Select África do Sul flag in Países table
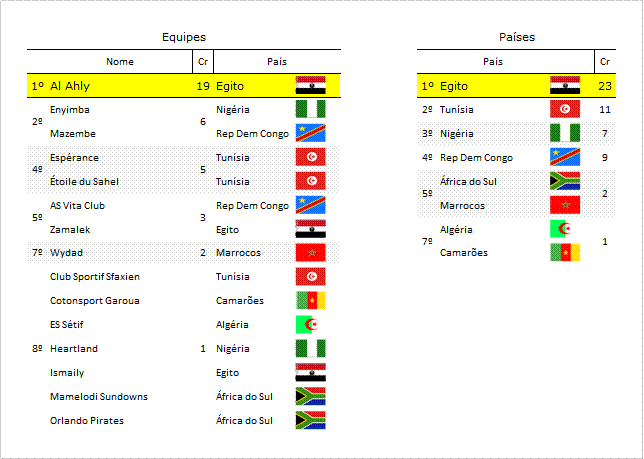This screenshot has height=459, width=644. tap(565, 181)
